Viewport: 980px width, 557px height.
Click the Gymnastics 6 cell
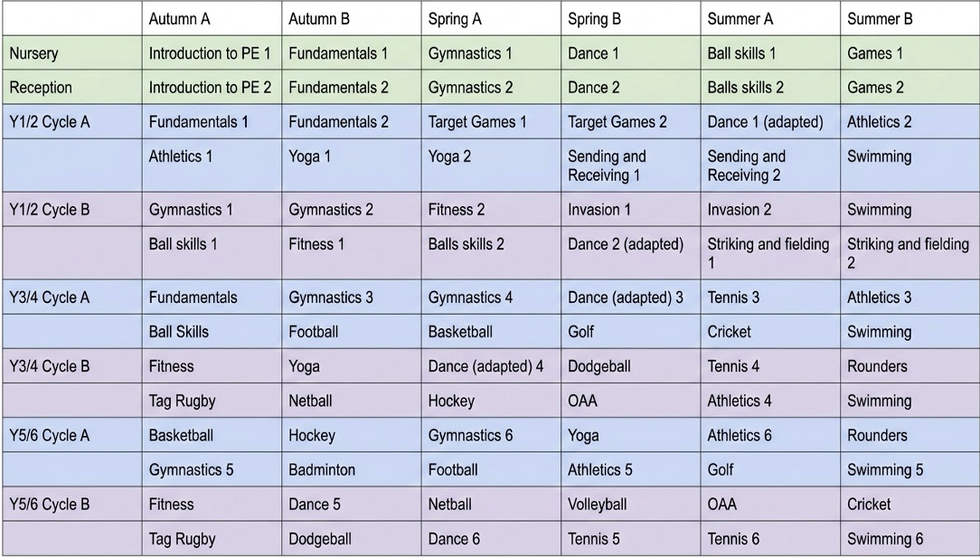tap(491, 434)
